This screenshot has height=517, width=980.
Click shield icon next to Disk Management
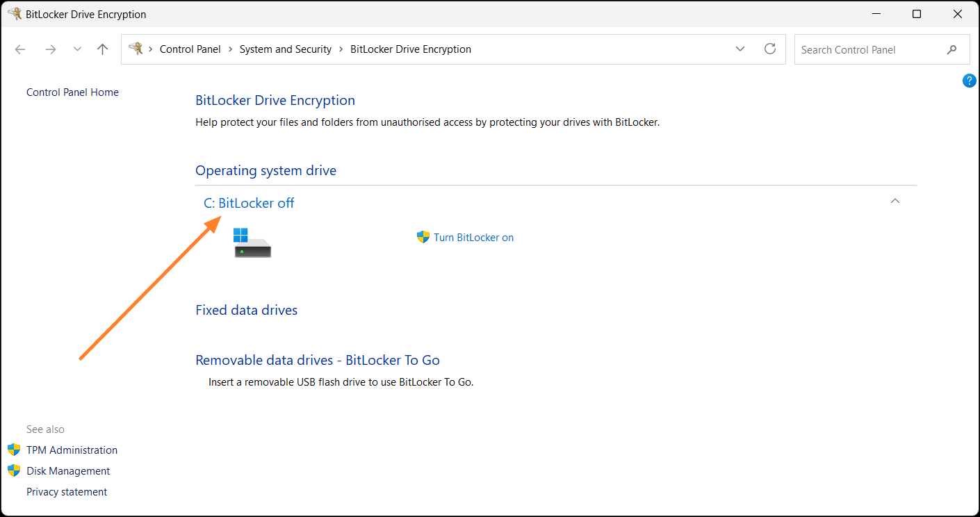pyautogui.click(x=14, y=470)
